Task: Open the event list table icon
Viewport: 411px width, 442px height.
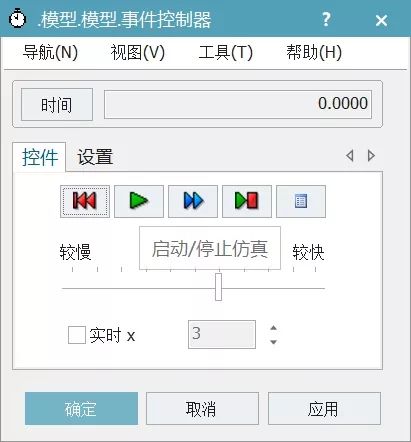Action: (x=301, y=201)
